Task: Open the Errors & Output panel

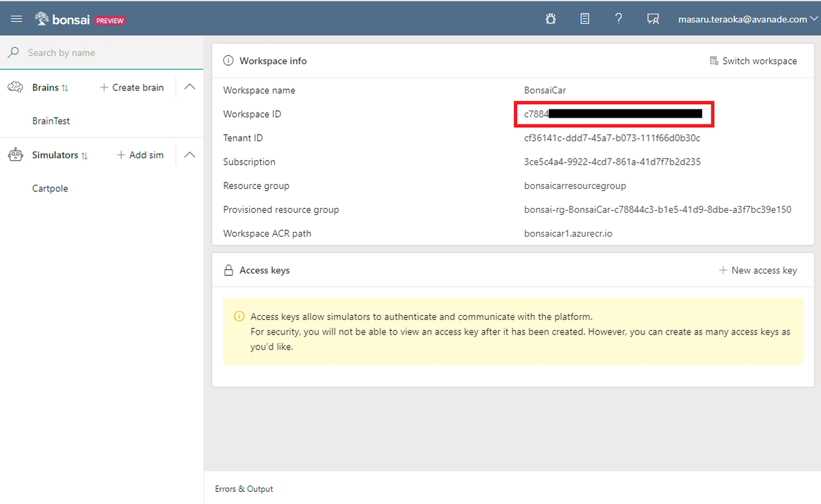Action: pos(244,489)
